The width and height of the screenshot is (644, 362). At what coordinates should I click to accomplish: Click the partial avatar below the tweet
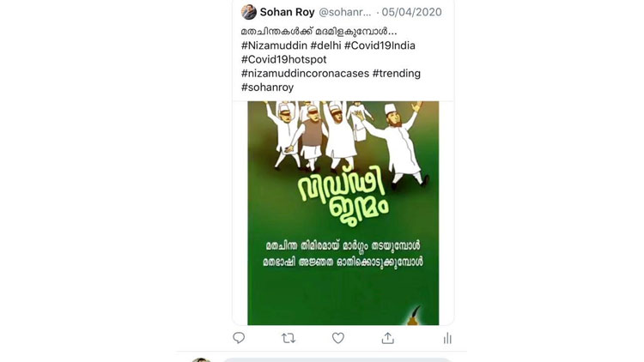[x=201, y=359]
